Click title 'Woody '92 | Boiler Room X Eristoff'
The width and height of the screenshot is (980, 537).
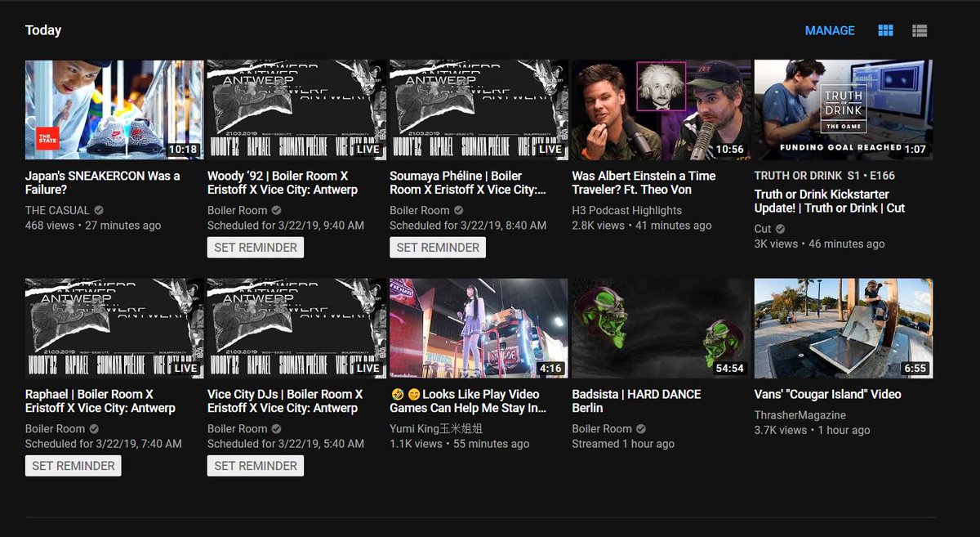[283, 183]
